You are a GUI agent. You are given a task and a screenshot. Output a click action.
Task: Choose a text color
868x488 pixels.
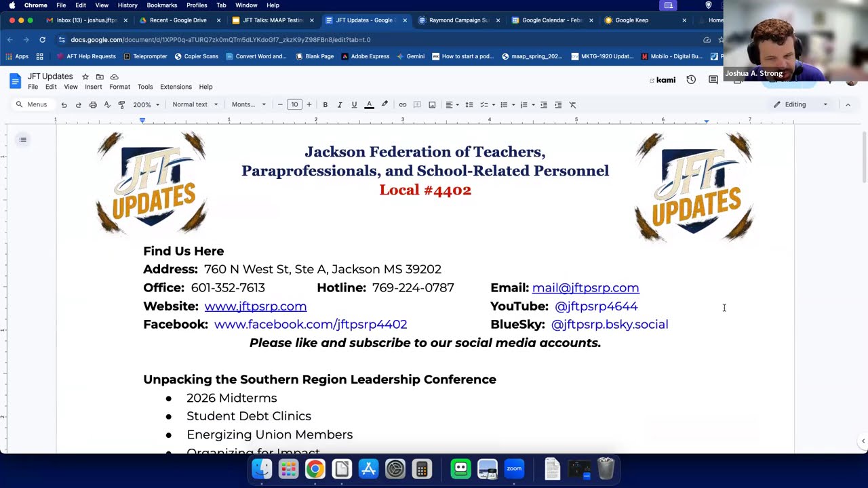(x=369, y=104)
